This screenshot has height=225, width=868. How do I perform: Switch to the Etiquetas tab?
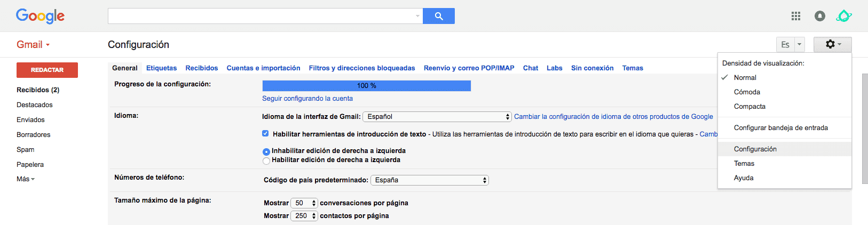tap(161, 68)
